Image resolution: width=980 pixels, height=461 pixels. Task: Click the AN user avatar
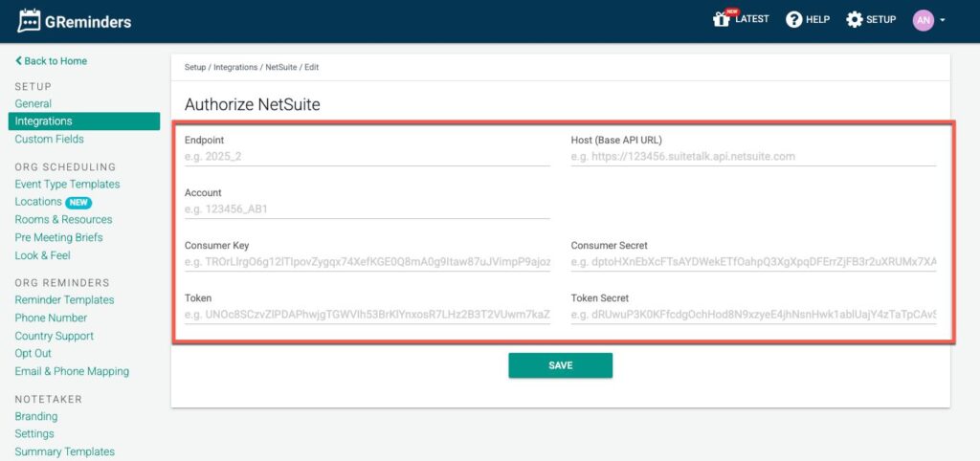(923, 20)
